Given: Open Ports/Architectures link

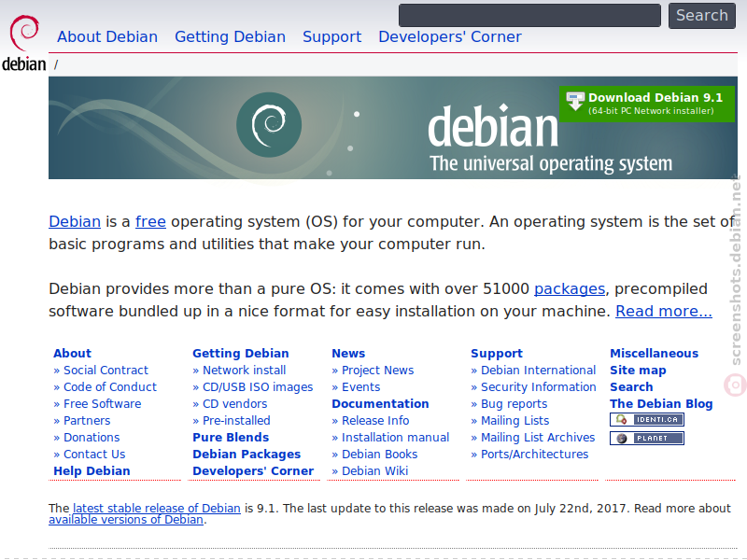Looking at the screenshot, I should point(534,455).
